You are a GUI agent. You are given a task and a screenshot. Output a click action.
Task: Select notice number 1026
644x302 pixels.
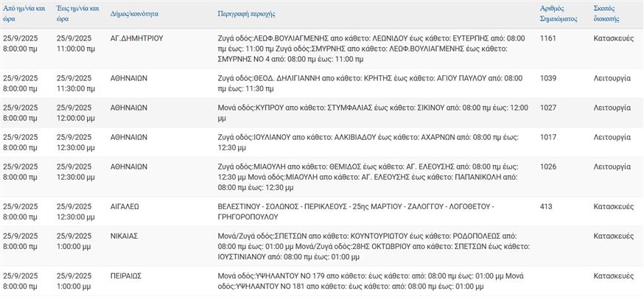click(x=549, y=166)
